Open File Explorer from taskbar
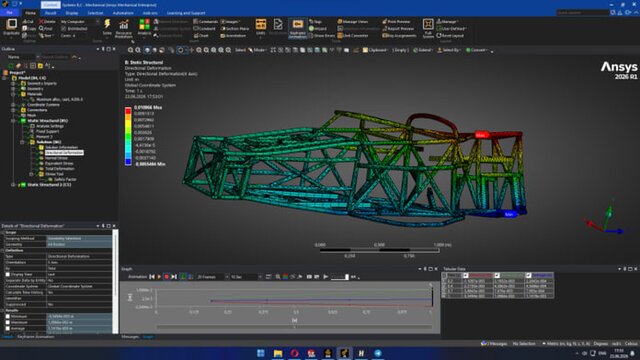Image resolution: width=640 pixels, height=360 pixels. point(278,353)
